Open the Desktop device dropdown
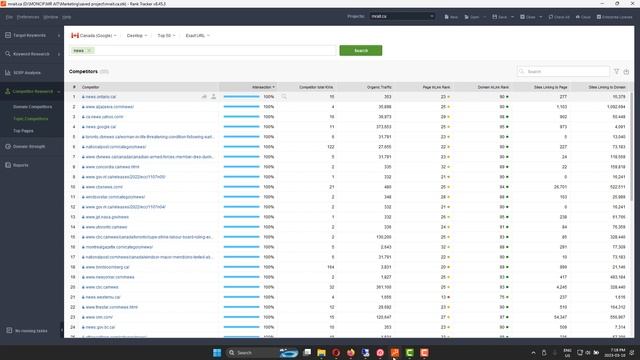The width and height of the screenshot is (640, 360). pos(137,36)
